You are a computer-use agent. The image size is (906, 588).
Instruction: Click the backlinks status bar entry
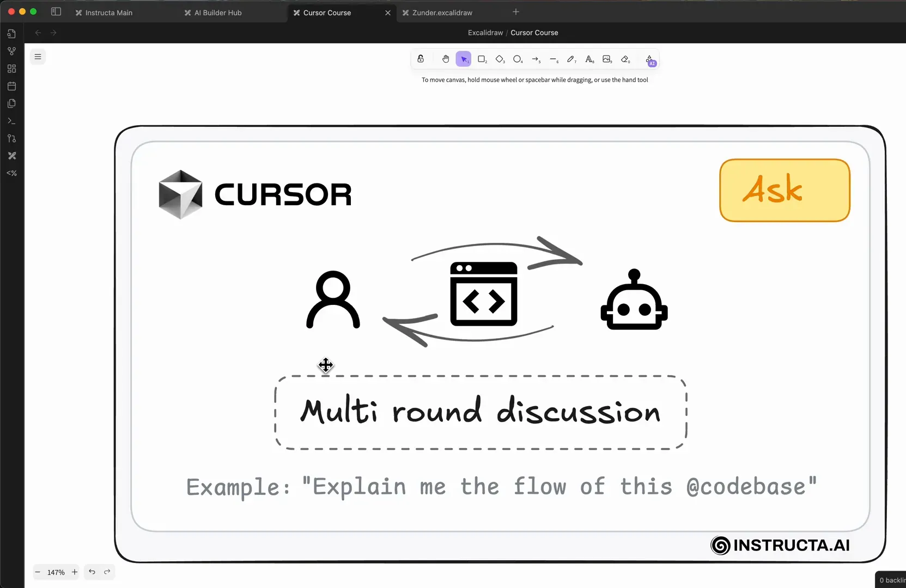tap(892, 580)
